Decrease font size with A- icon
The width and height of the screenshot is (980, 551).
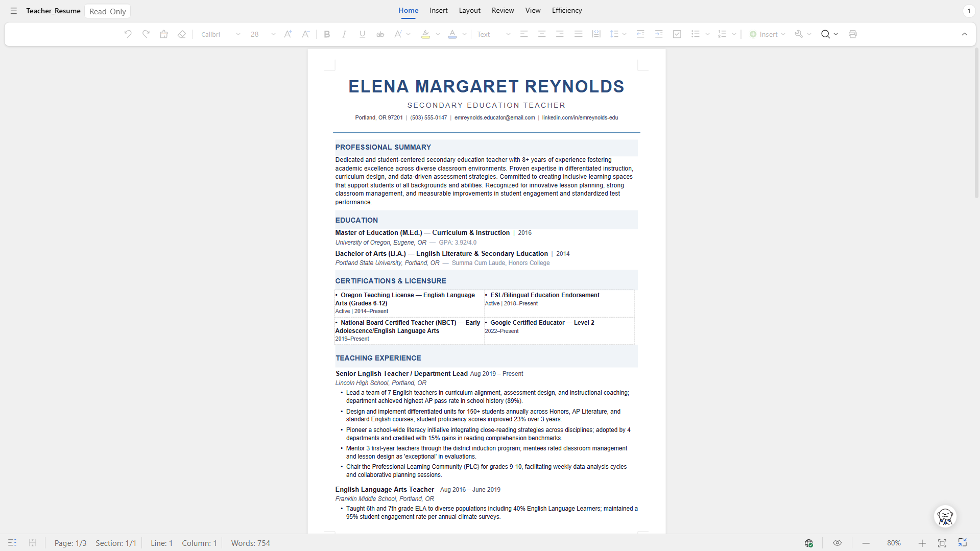point(306,34)
